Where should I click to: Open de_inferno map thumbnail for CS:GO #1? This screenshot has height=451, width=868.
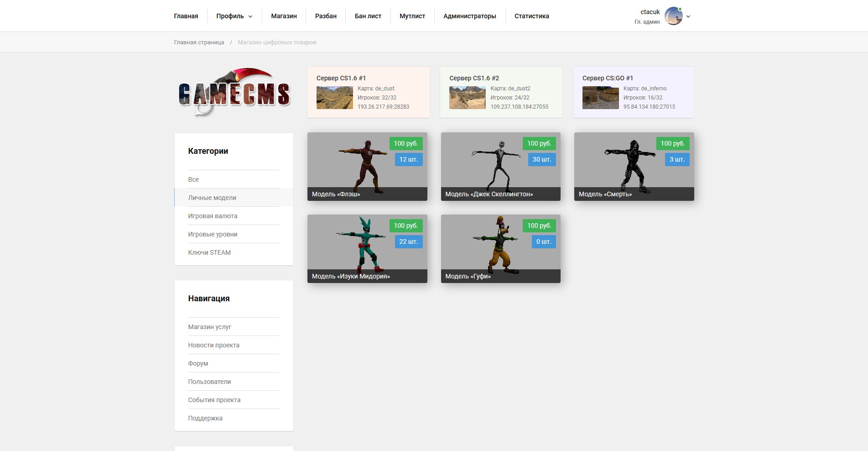click(x=600, y=98)
